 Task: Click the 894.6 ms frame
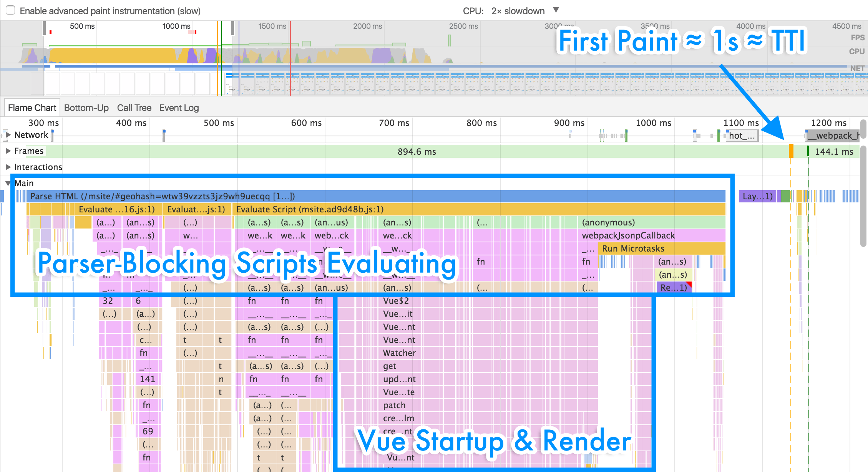point(417,152)
